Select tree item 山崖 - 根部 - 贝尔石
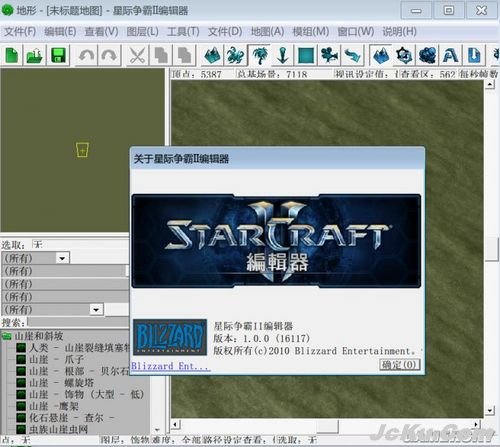Viewport: 500px width, 447px height. [x=79, y=371]
